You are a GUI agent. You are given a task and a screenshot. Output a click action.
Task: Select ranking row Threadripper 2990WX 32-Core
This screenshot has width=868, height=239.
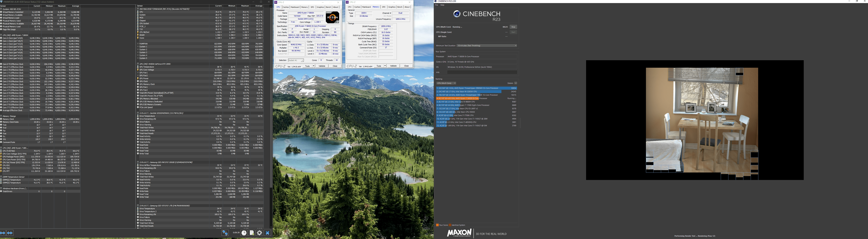476,88
